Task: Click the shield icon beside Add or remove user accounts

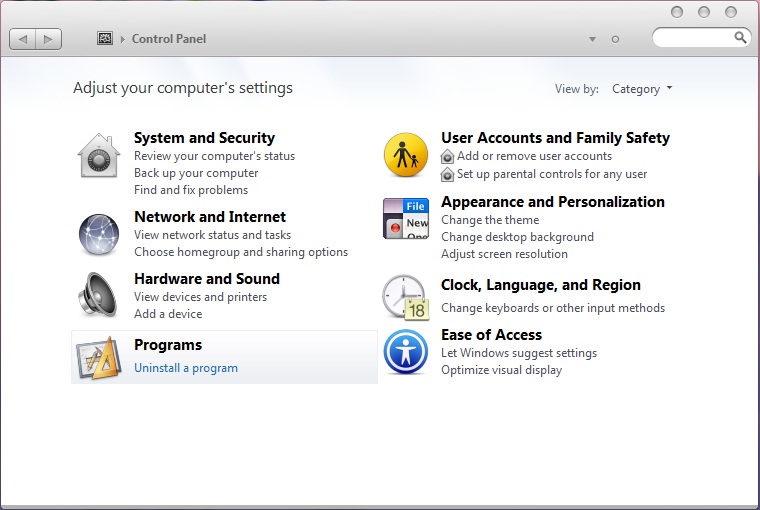Action: coord(447,157)
